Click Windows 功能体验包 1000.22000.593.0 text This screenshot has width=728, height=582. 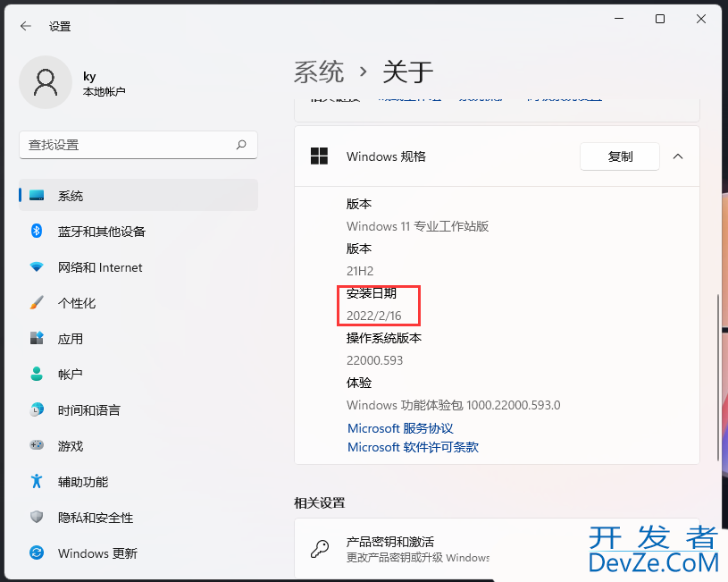pyautogui.click(x=453, y=405)
